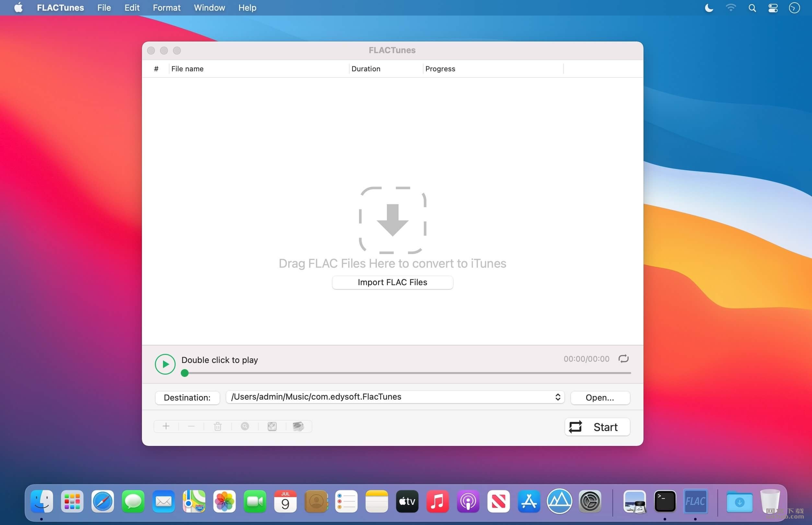Open the tag editor pencil icon
This screenshot has width=812, height=525.
coord(272,426)
